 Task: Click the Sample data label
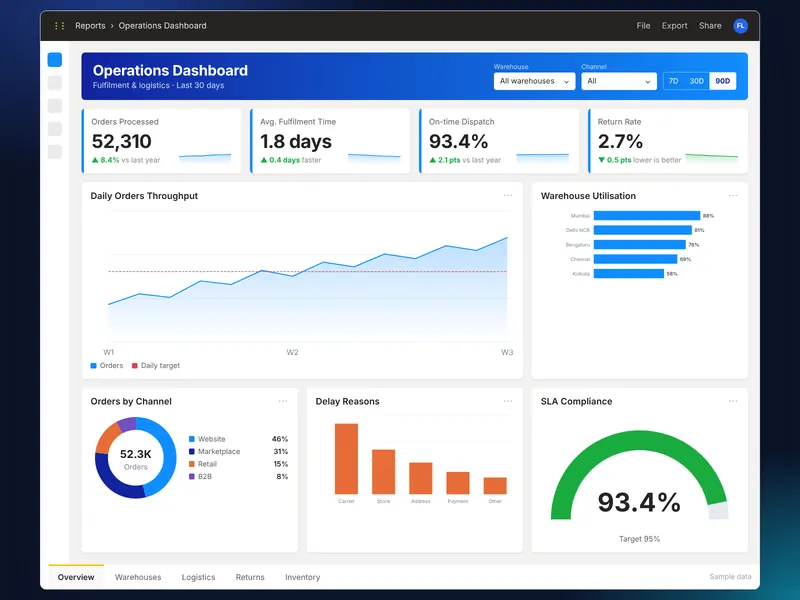(x=730, y=577)
